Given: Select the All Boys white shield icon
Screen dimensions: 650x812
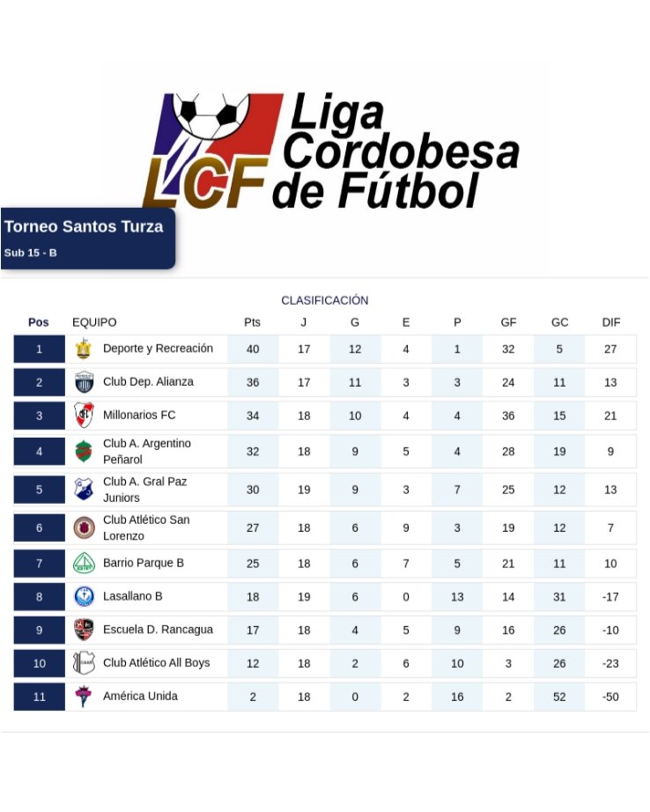Looking at the screenshot, I should tap(84, 663).
